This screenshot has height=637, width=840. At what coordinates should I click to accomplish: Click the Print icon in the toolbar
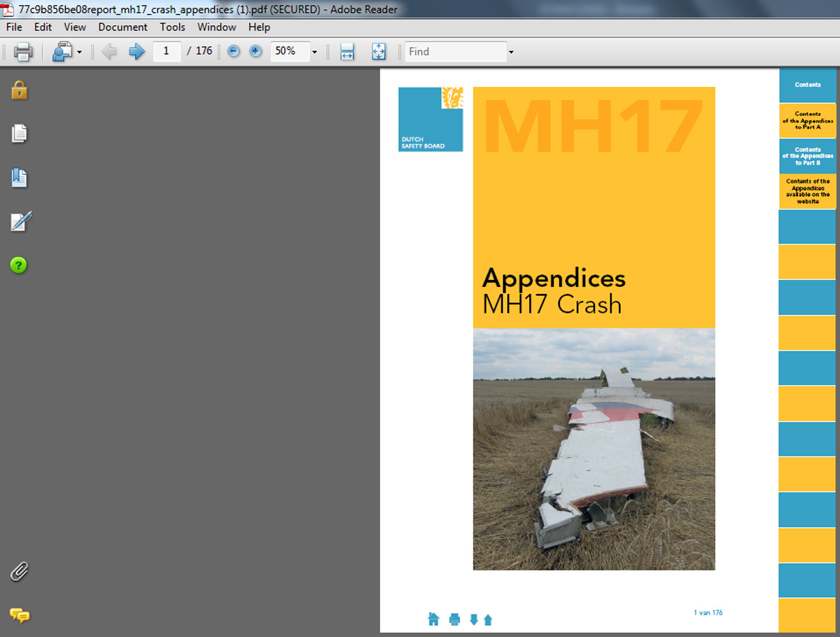point(23,51)
